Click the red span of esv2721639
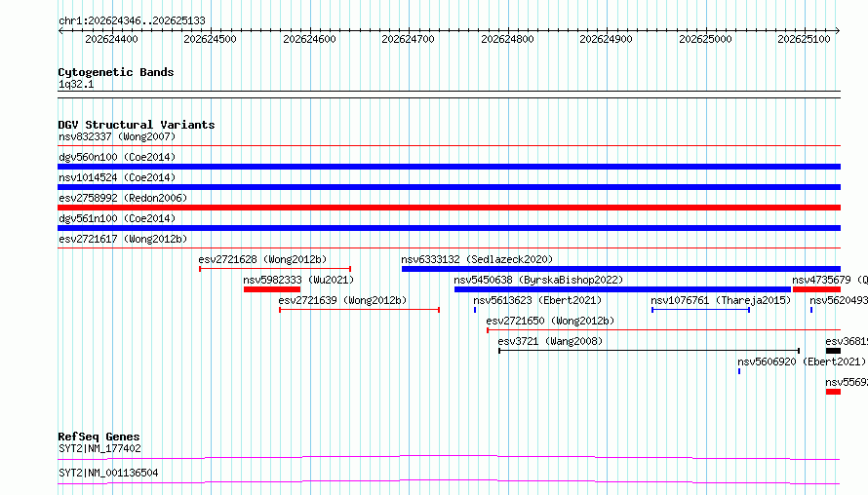Image resolution: width=868 pixels, height=495 pixels. pos(359,310)
